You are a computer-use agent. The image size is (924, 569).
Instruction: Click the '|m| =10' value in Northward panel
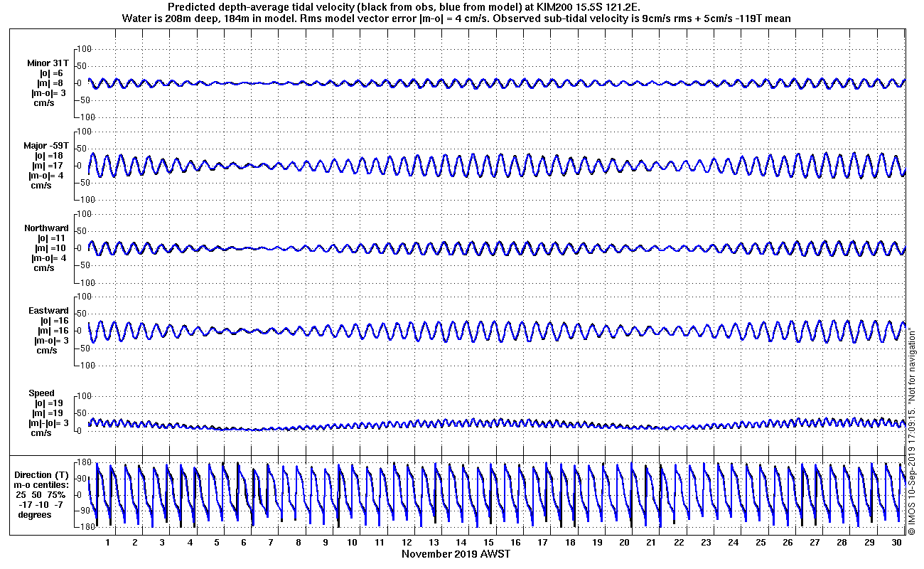tap(49, 248)
